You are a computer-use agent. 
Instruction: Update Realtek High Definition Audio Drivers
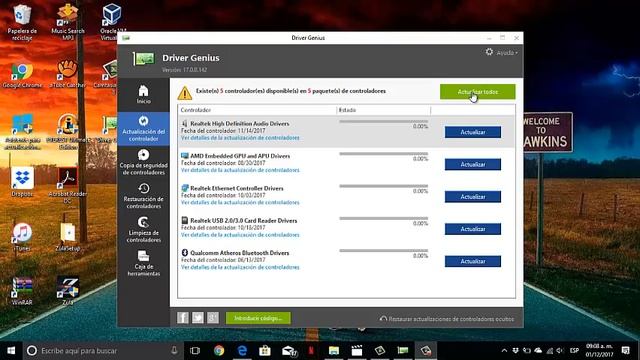(473, 132)
